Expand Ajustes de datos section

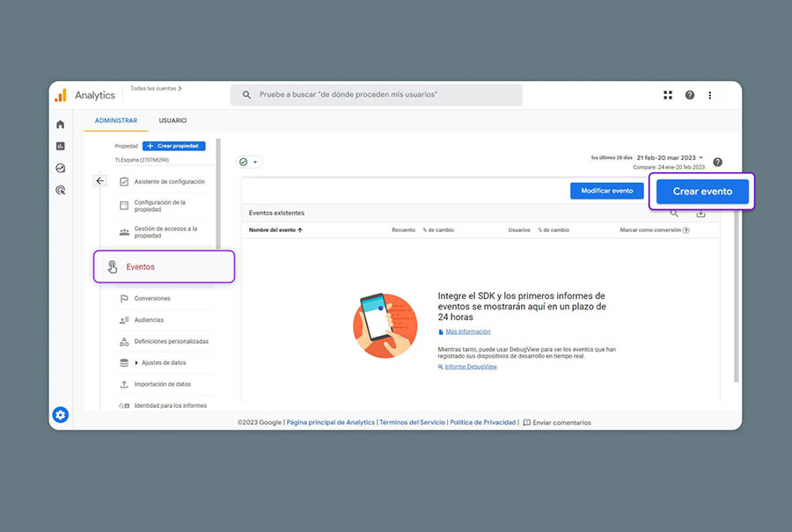coord(136,363)
